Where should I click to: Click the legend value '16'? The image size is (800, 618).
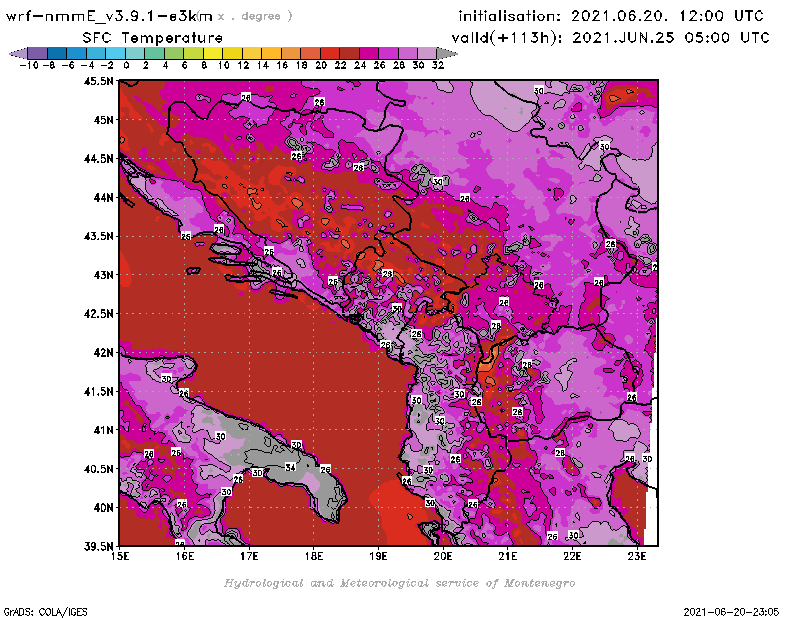282,65
